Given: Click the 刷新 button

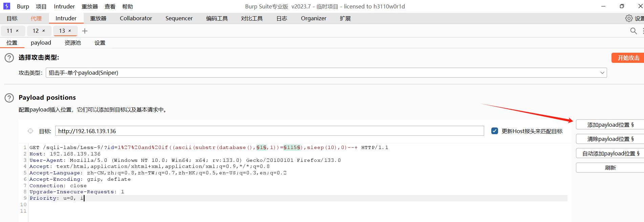Looking at the screenshot, I should [x=610, y=168].
